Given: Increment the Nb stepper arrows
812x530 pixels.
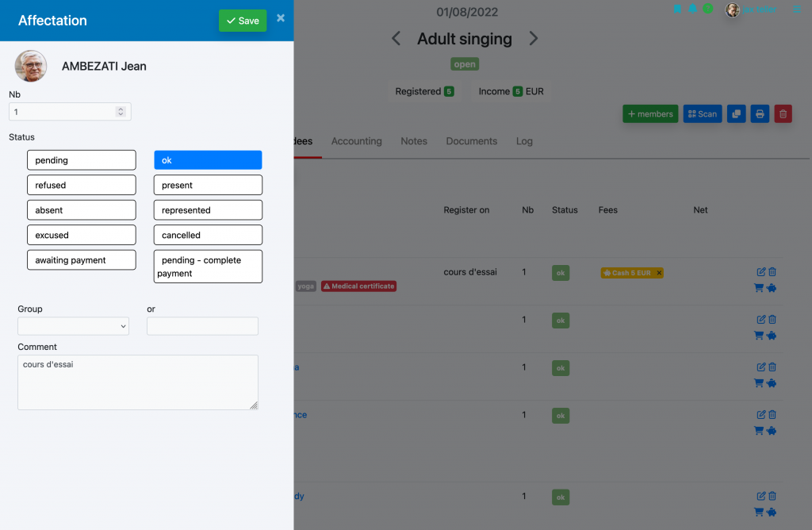Looking at the screenshot, I should (x=121, y=109).
